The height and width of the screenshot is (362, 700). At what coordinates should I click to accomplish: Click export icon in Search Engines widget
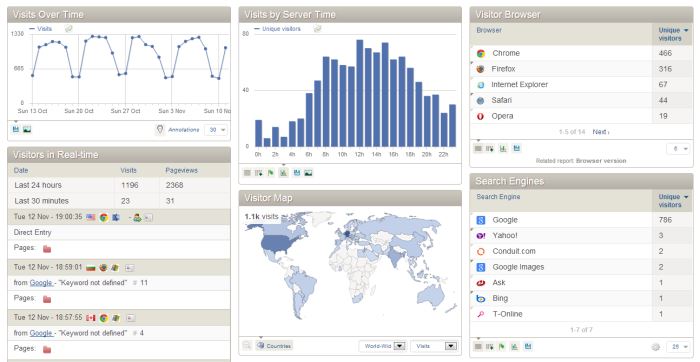pos(528,346)
